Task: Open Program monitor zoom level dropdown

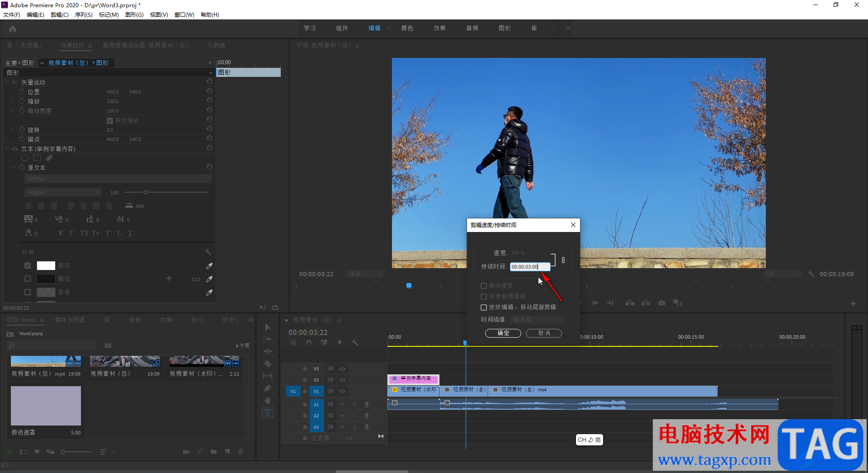Action: pyautogui.click(x=365, y=274)
